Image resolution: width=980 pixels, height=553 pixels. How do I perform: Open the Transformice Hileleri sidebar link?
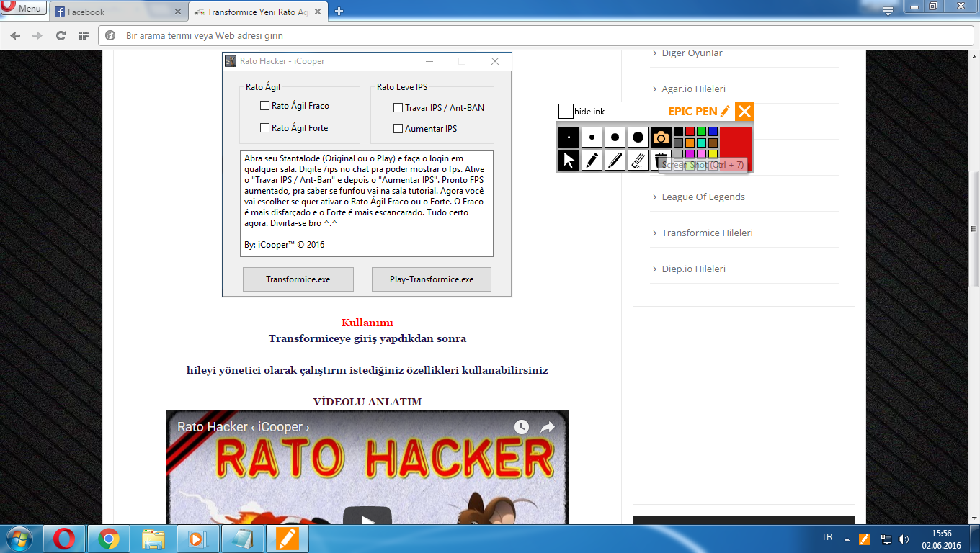click(708, 233)
